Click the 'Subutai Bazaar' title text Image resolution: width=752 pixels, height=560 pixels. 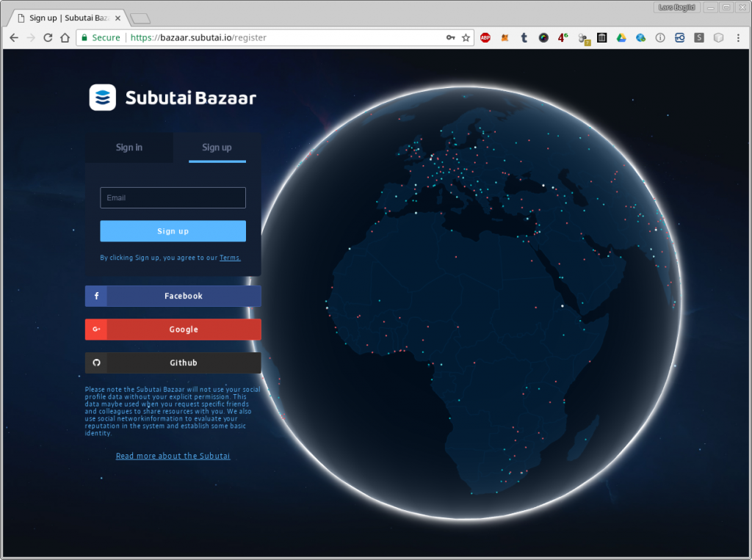click(x=191, y=98)
